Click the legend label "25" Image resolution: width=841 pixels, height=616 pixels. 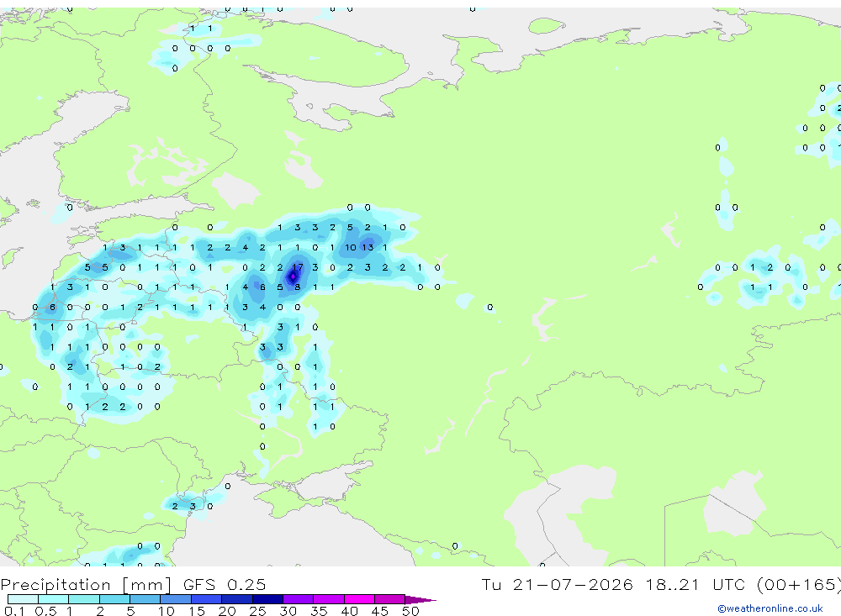[257, 611]
